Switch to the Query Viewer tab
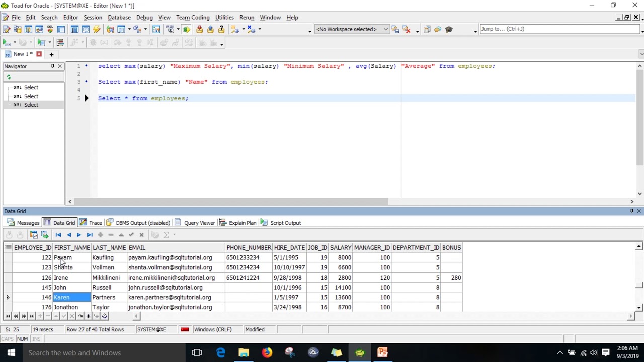Screen dimensions: 644x362 (195, 223)
